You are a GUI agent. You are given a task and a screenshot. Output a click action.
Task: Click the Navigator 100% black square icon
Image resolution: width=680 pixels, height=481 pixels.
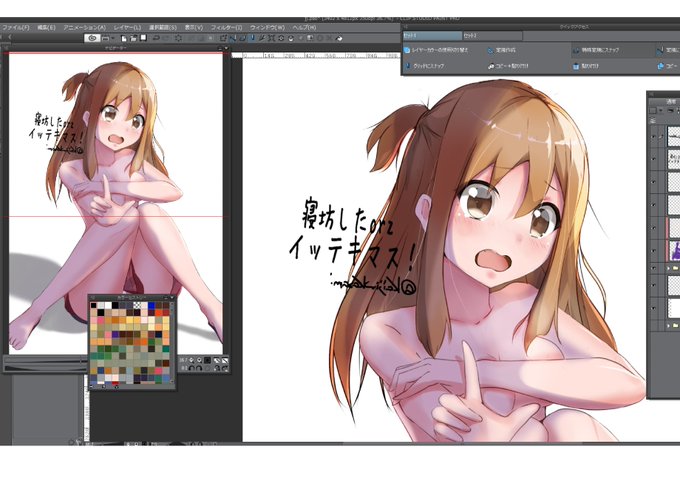[x=207, y=360]
